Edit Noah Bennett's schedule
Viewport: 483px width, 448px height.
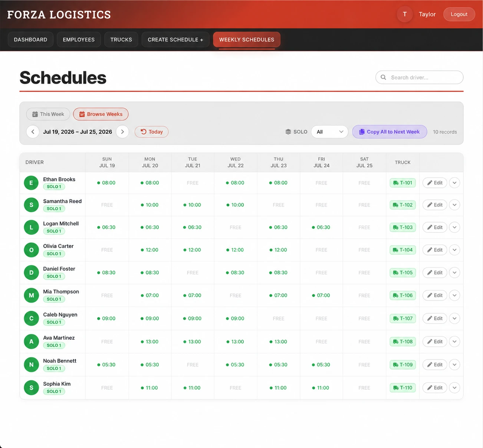coord(435,365)
